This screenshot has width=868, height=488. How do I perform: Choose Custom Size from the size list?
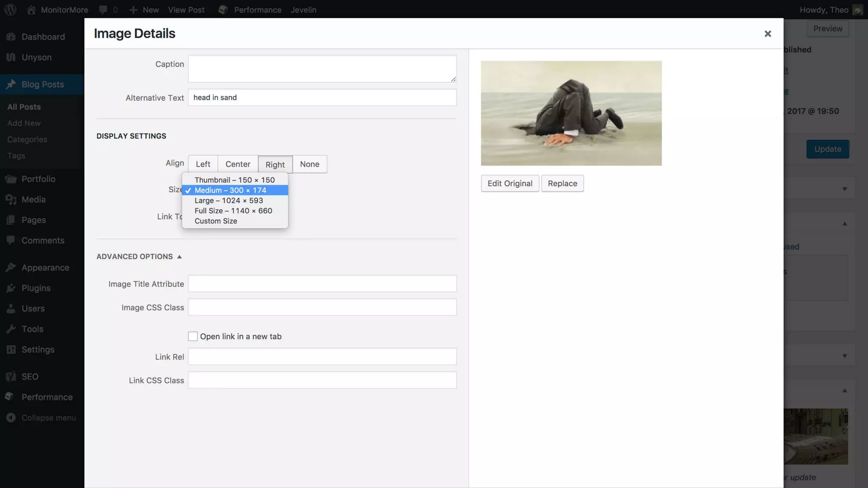tap(216, 221)
